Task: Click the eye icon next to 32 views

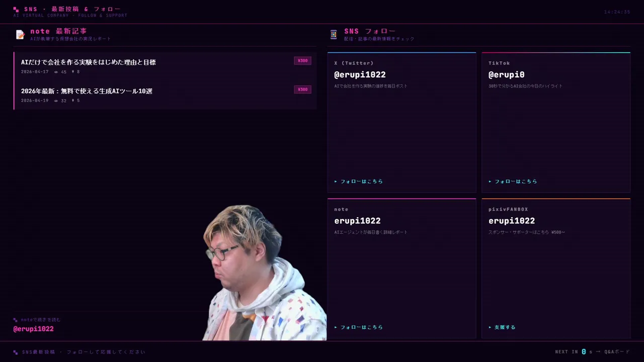Action: pyautogui.click(x=56, y=101)
